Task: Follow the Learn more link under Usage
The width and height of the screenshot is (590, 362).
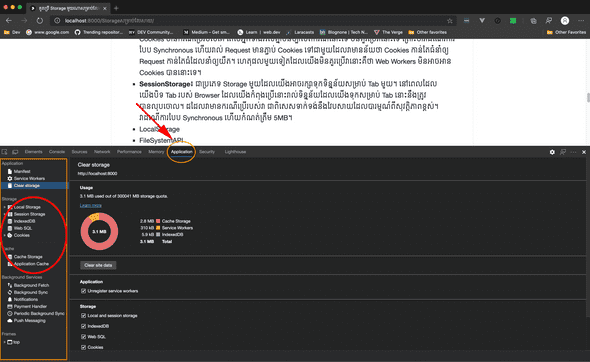Action: (x=91, y=205)
